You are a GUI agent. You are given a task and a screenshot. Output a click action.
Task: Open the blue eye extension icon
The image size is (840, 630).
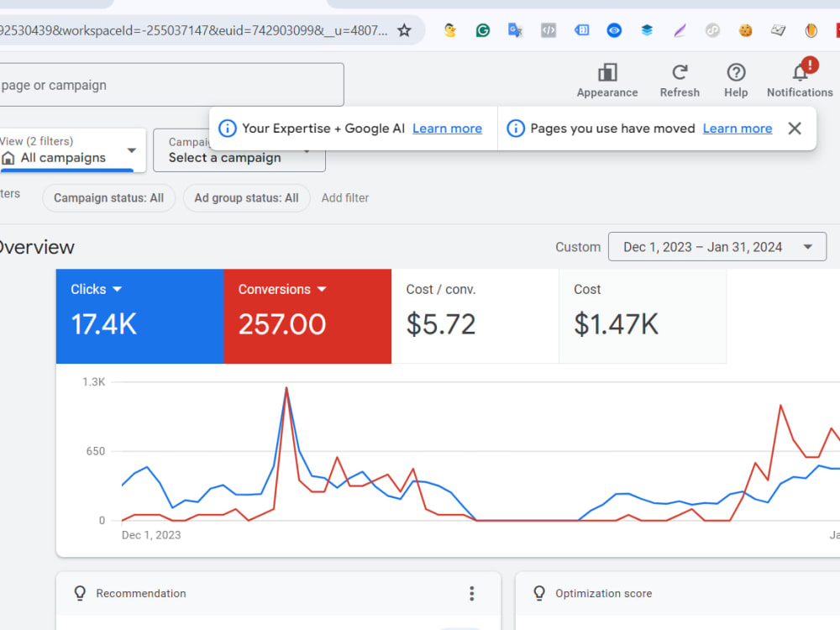[615, 30]
